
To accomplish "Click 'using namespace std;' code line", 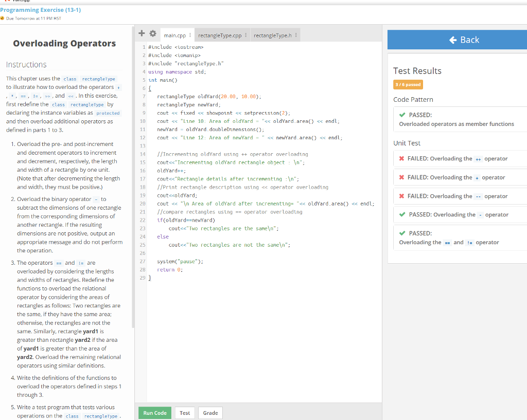I will pyautogui.click(x=177, y=72).
